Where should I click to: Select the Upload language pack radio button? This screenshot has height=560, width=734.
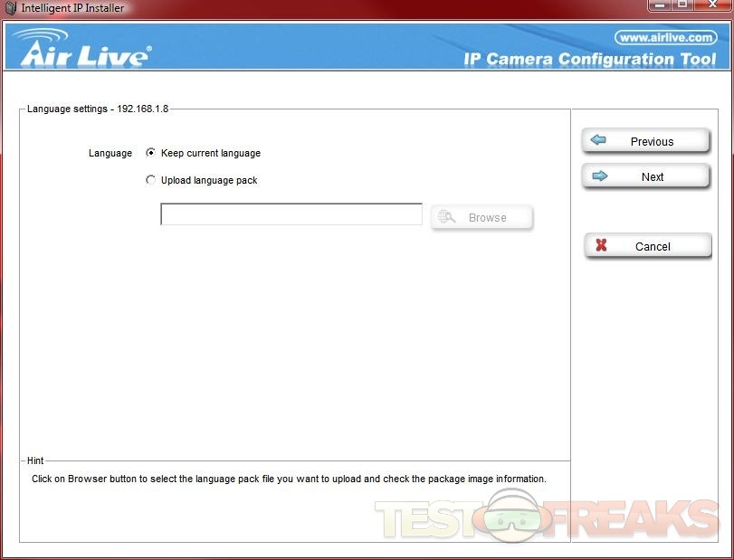click(150, 180)
